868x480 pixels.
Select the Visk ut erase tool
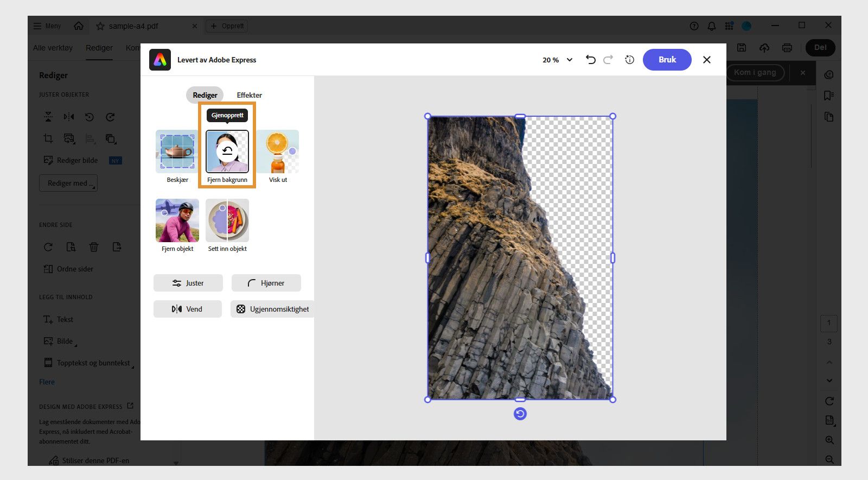(278, 151)
